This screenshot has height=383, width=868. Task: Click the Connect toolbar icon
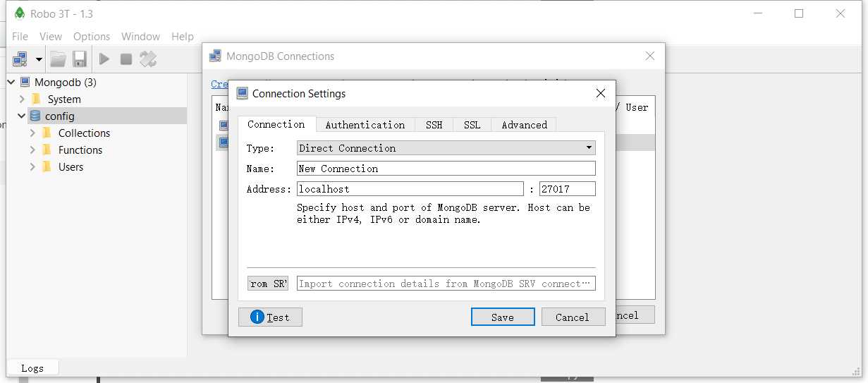point(20,59)
